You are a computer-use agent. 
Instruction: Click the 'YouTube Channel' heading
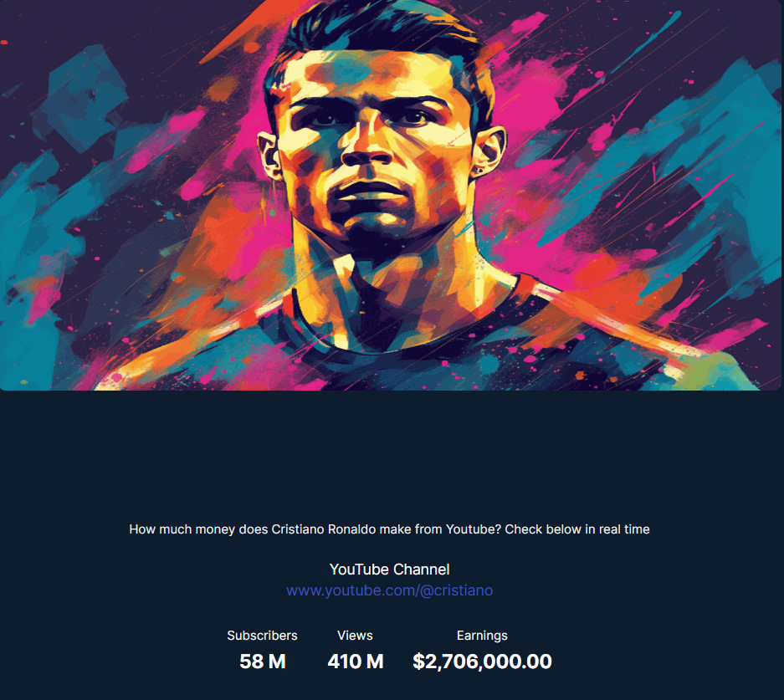pyautogui.click(x=390, y=570)
